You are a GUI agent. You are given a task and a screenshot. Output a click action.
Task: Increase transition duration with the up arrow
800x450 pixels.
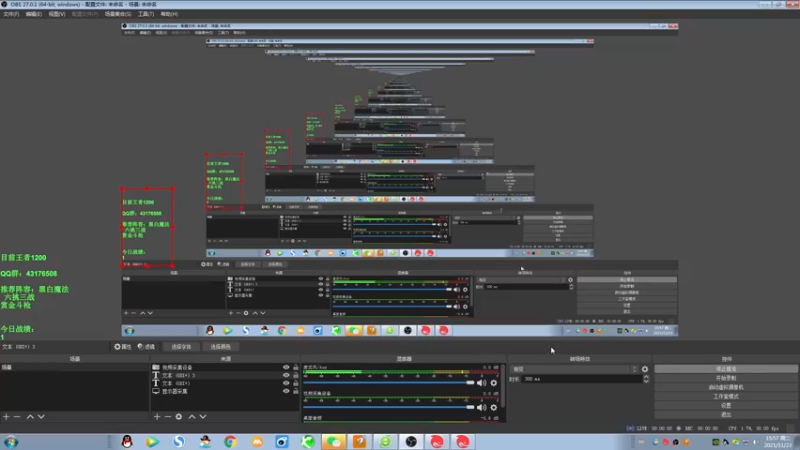[x=646, y=377]
